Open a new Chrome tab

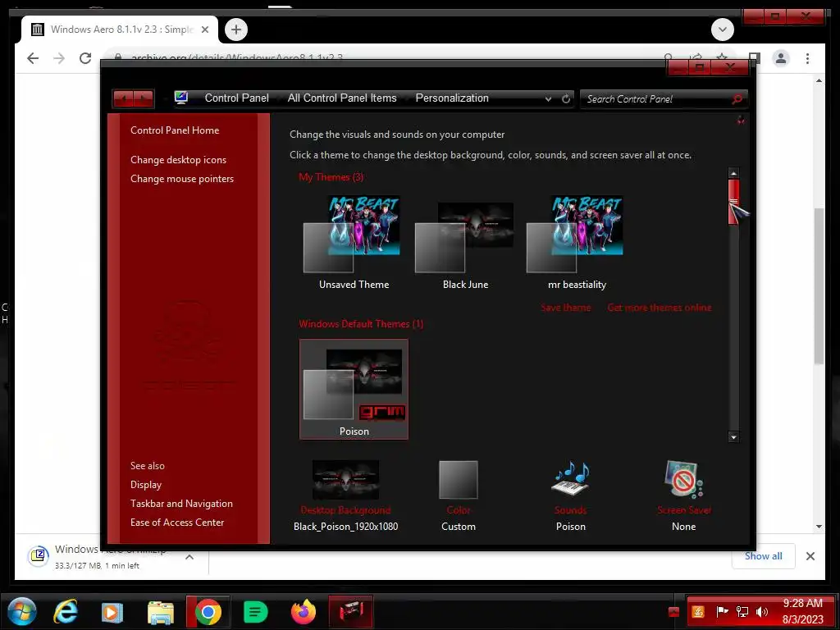point(236,30)
